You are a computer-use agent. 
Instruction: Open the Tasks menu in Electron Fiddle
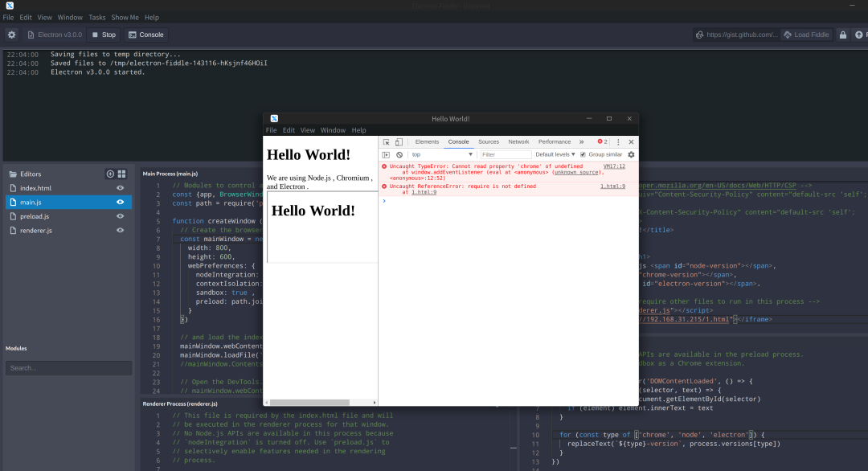click(x=97, y=17)
